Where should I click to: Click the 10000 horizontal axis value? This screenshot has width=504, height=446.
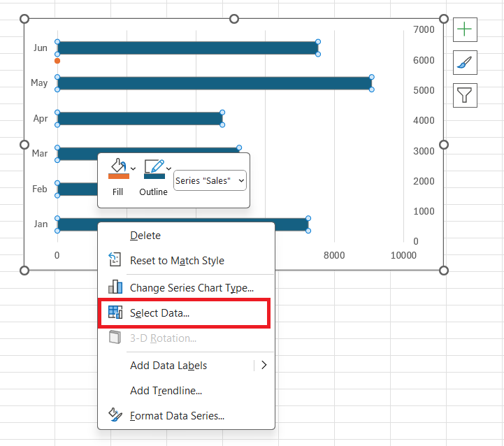coord(403,255)
